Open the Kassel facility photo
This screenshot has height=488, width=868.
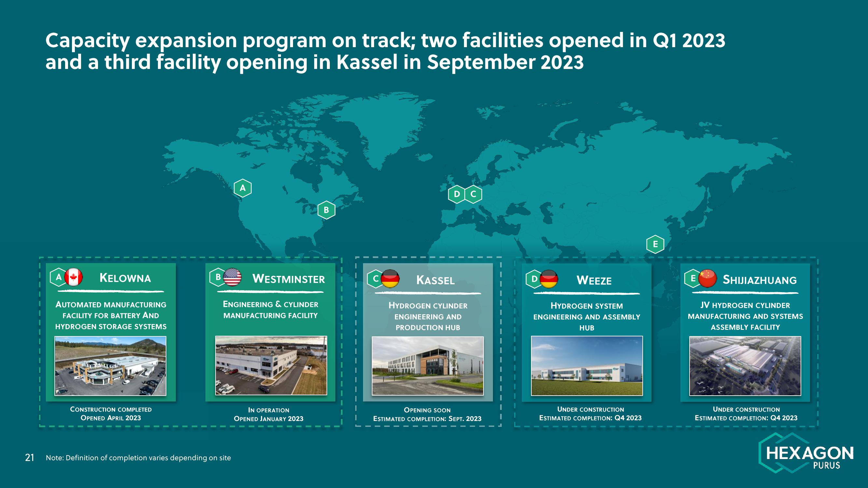(427, 366)
